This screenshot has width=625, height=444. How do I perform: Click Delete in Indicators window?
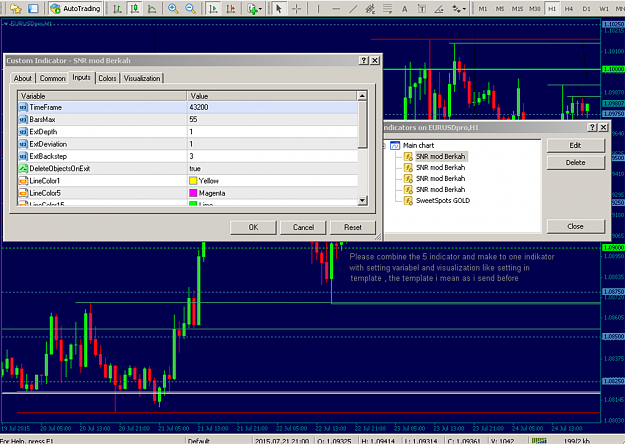tap(575, 163)
